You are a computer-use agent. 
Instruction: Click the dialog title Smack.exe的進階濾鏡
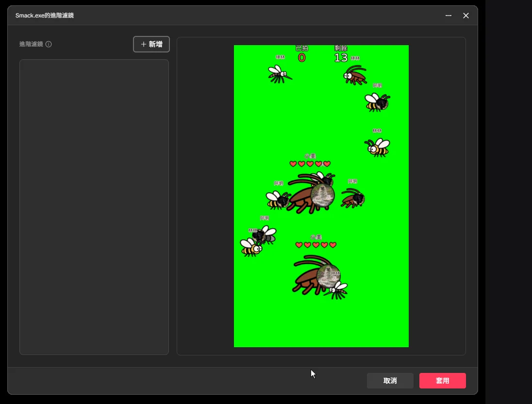pyautogui.click(x=45, y=16)
